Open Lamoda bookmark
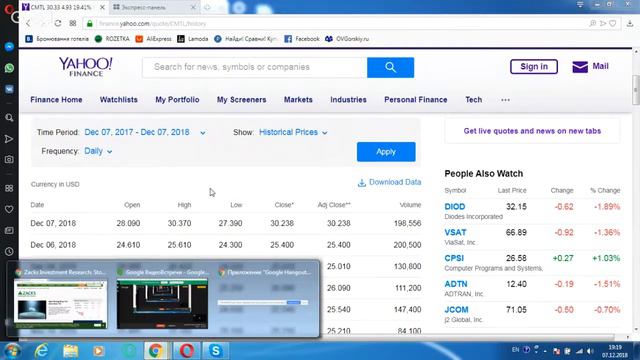 point(193,39)
